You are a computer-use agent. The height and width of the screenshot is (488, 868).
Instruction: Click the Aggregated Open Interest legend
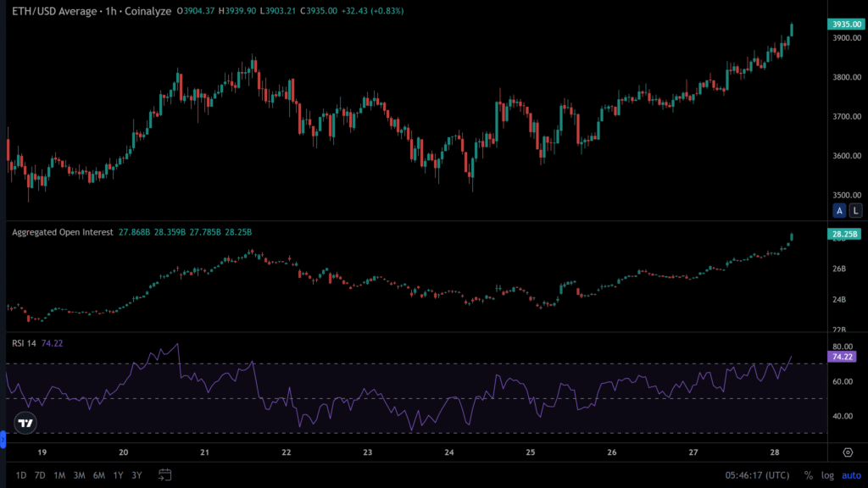pos(62,231)
